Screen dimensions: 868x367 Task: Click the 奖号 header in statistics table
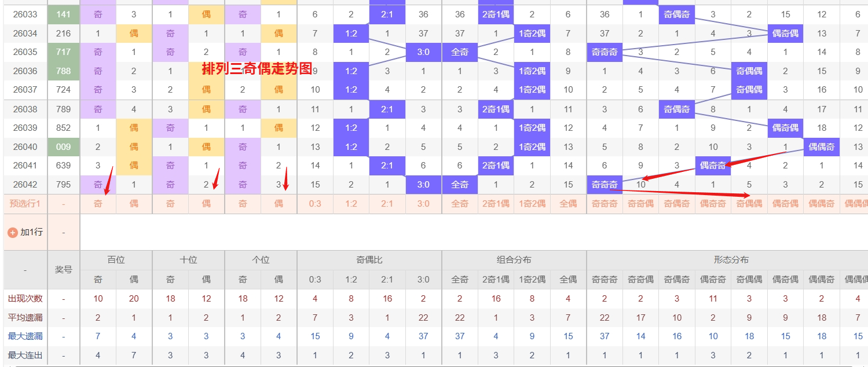(x=63, y=270)
